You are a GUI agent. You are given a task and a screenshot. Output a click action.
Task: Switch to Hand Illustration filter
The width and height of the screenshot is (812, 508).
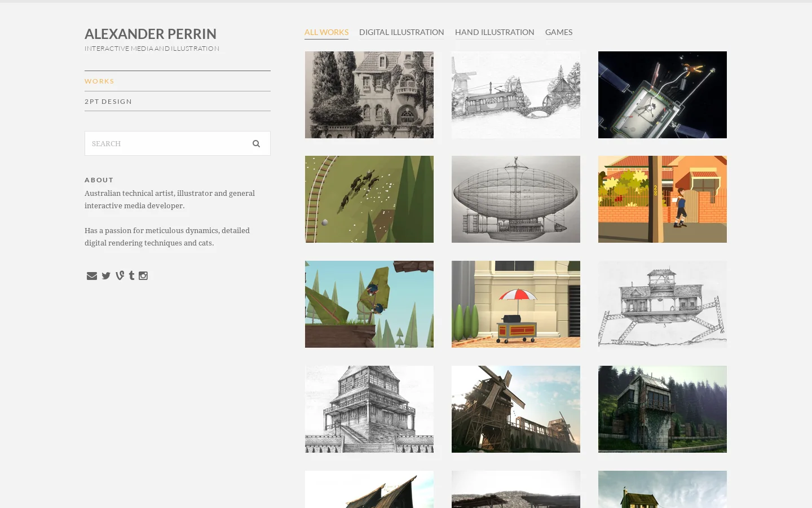click(x=495, y=32)
